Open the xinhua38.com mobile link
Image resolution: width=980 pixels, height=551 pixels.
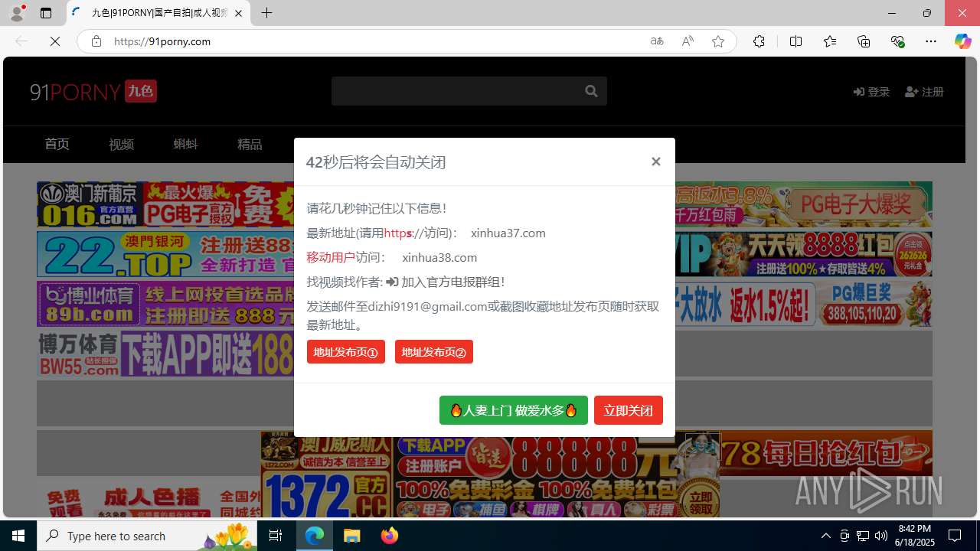439,257
